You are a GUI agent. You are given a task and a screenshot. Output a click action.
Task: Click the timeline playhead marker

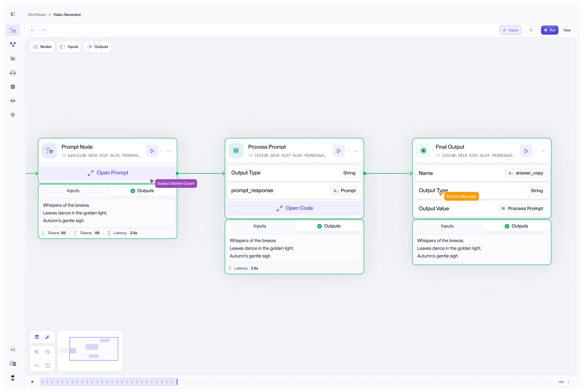click(x=177, y=382)
